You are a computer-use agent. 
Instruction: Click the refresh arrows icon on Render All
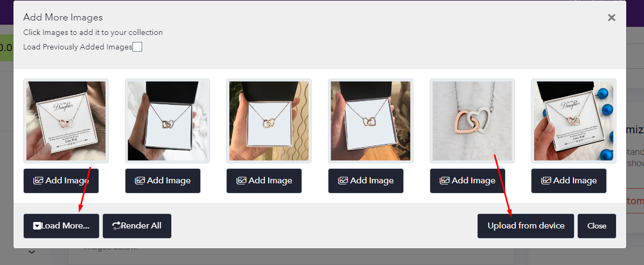click(x=116, y=226)
